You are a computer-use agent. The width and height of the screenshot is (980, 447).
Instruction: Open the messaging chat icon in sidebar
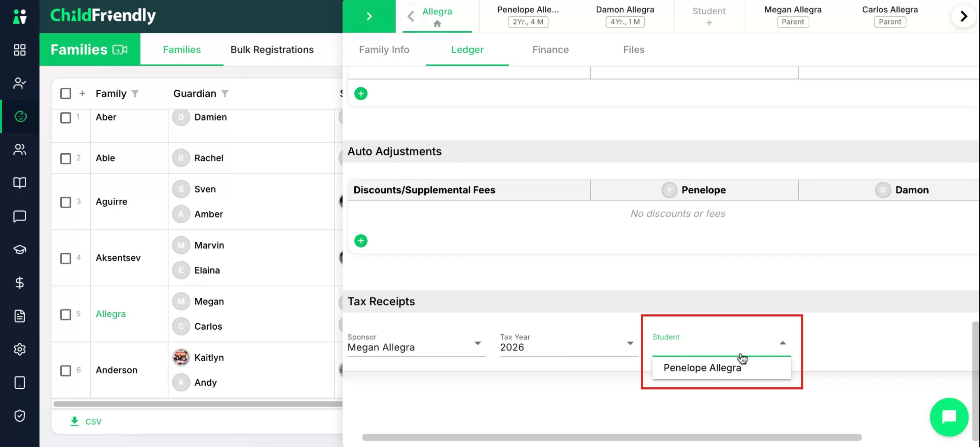click(x=19, y=216)
